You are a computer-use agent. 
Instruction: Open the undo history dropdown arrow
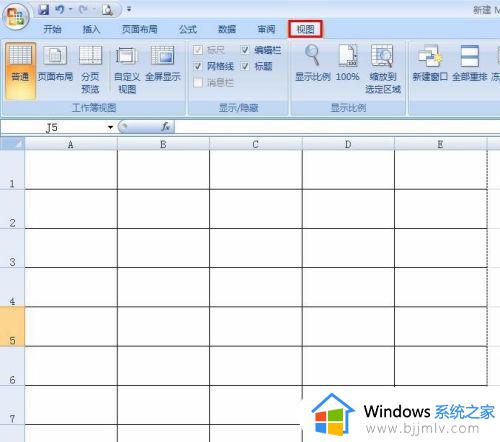point(71,9)
